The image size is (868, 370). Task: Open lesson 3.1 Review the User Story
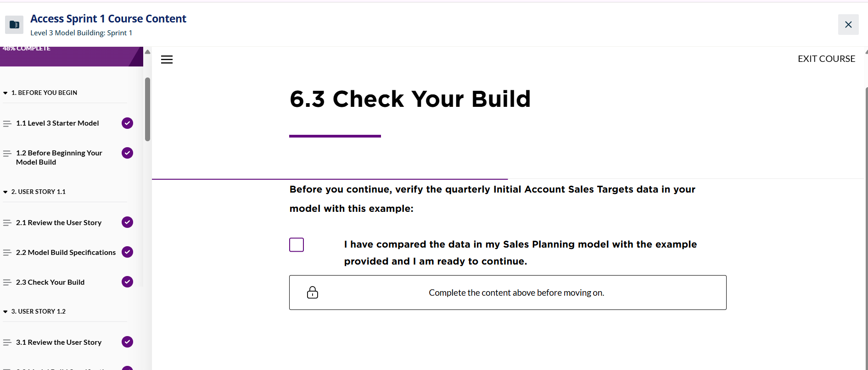click(59, 342)
